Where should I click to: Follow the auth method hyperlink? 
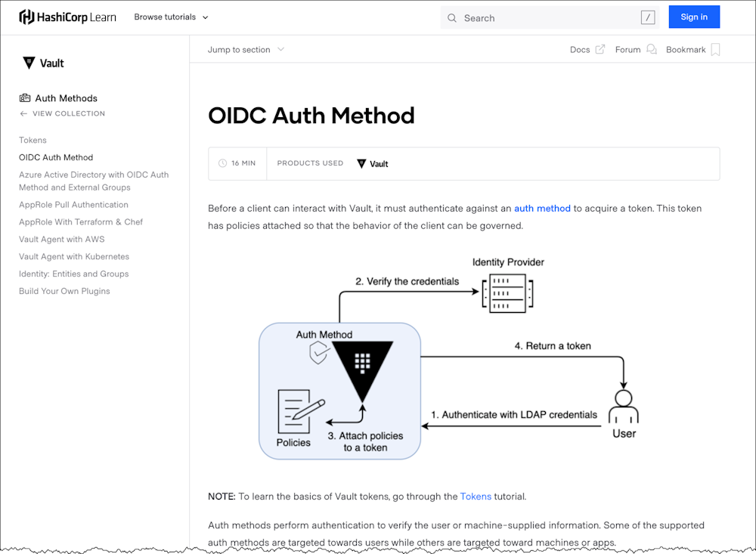542,209
